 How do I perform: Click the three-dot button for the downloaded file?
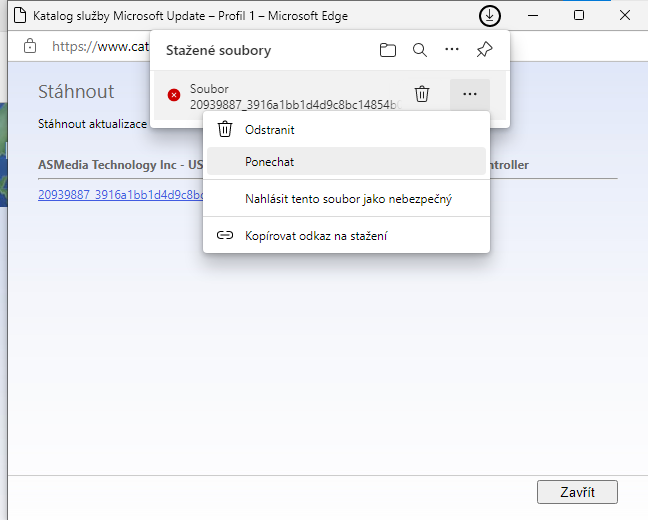470,94
